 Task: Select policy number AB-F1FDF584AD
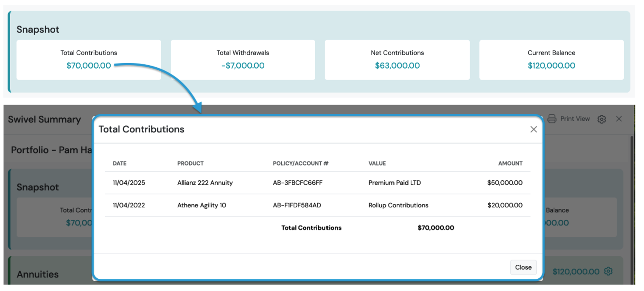click(x=297, y=205)
